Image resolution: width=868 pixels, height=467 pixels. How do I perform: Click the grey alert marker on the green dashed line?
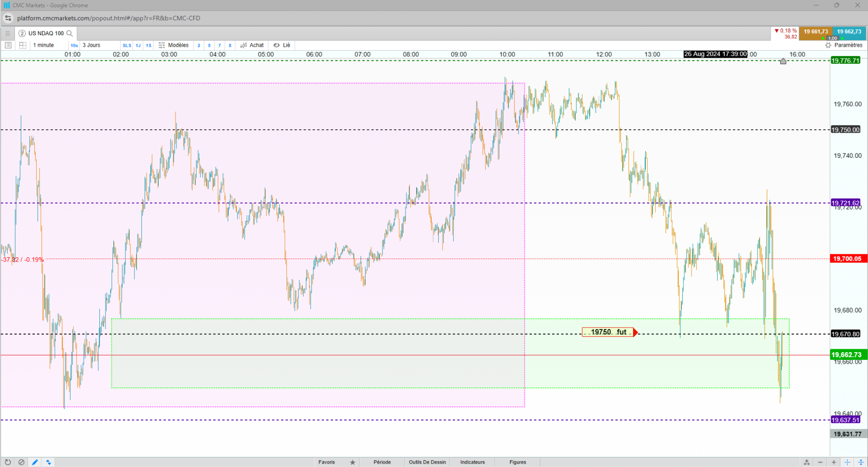783,61
